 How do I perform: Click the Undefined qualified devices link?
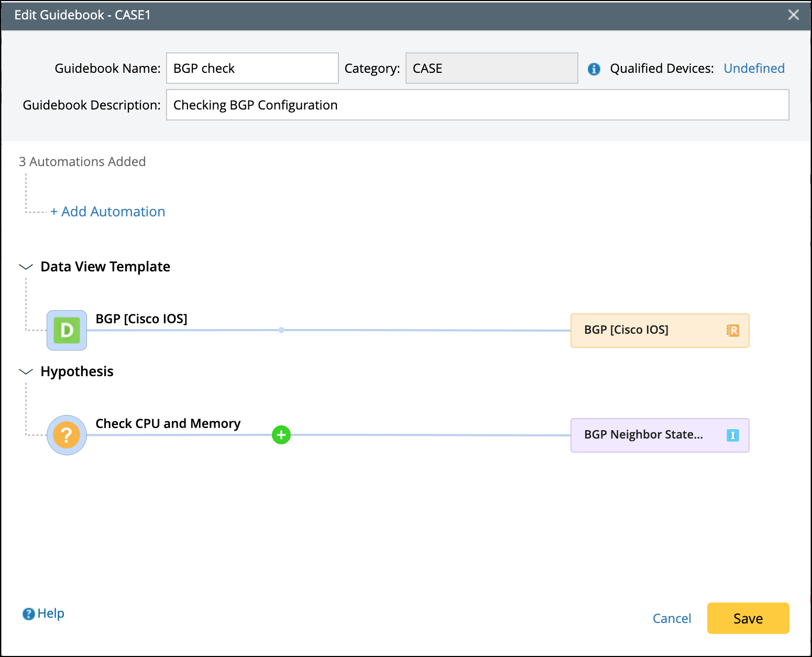pyautogui.click(x=754, y=68)
